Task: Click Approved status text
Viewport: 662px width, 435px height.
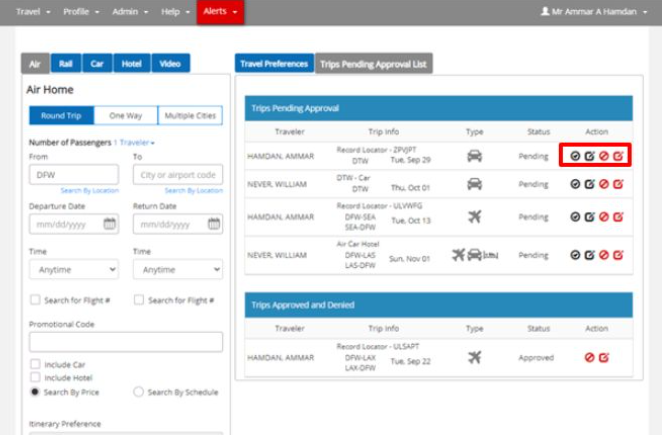Action: [x=536, y=358]
